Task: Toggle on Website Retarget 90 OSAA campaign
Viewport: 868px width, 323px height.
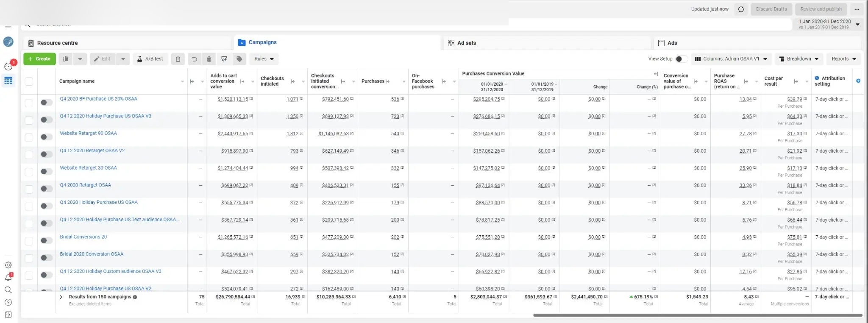Action: pos(46,137)
